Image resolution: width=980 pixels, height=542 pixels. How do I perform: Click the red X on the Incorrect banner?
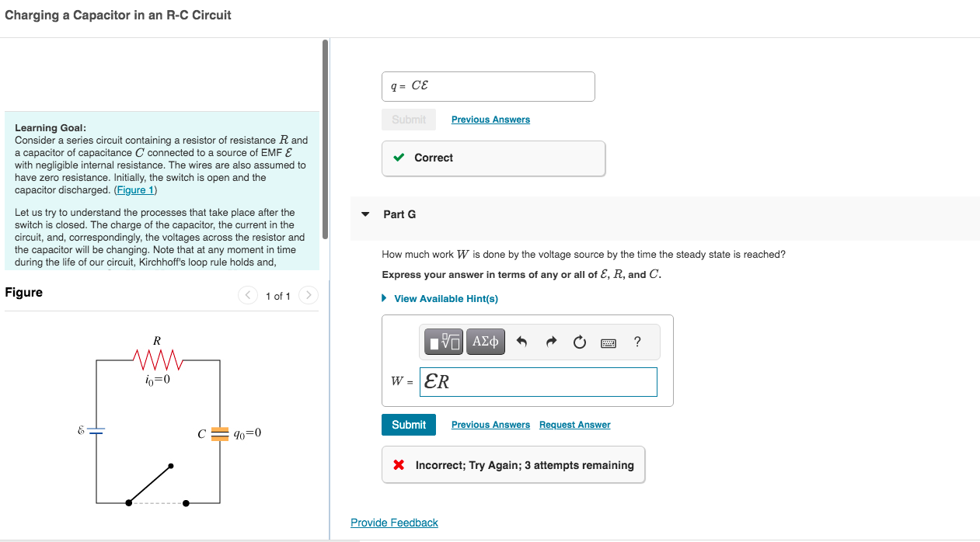click(397, 464)
